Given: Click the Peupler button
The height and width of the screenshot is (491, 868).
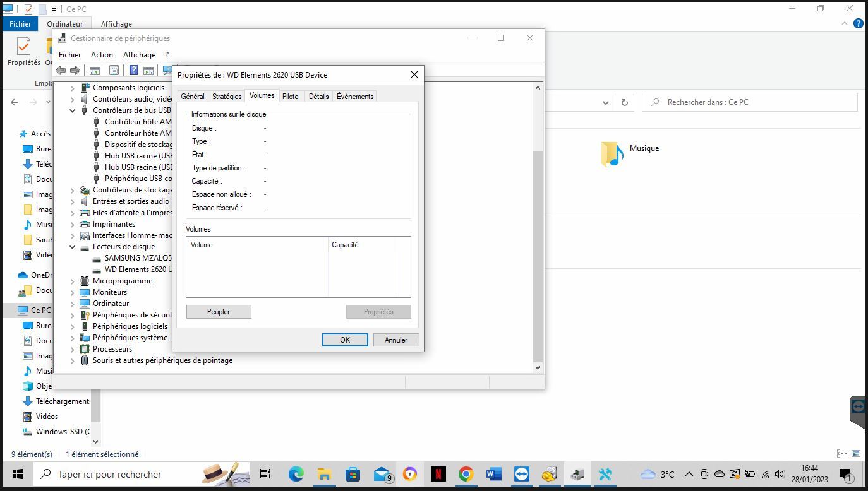Looking at the screenshot, I should coord(219,312).
